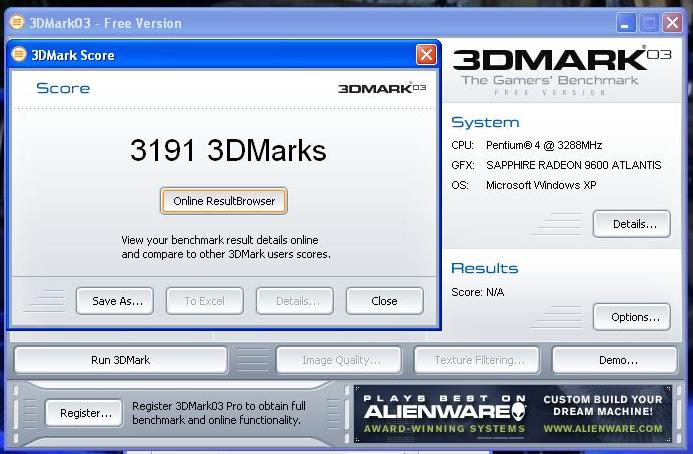The width and height of the screenshot is (693, 454).
Task: Minimize the 3DMark03 main window
Action: [x=626, y=23]
